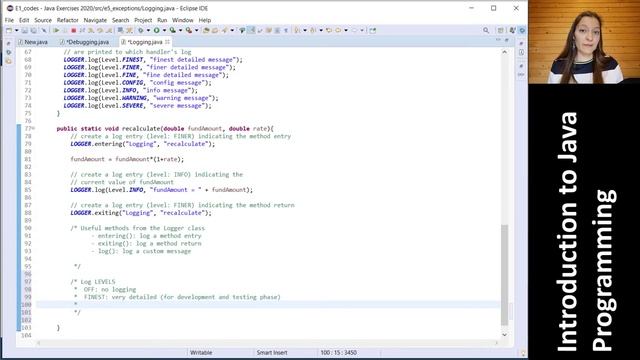Screen dimensions: 640x360
Task: Click the green Resume debug icon
Action: [x=56, y=30]
